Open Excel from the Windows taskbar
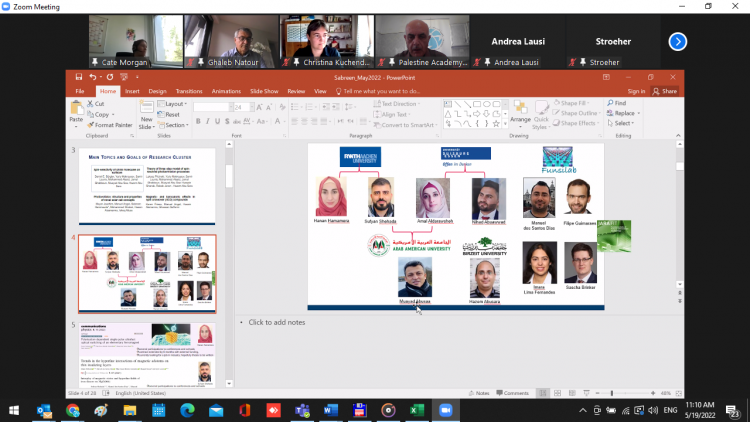This screenshot has width=750, height=422. (x=417, y=410)
